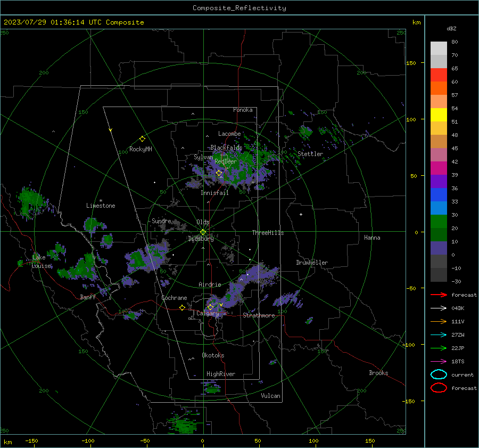Click the Lacombe city label
This screenshot has height=448, width=479.
click(x=229, y=134)
